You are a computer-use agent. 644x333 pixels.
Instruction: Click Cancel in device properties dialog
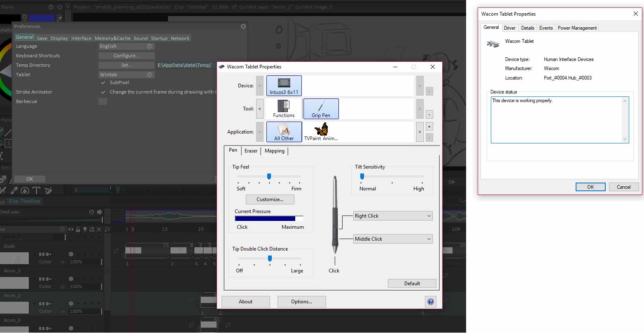coord(623,187)
